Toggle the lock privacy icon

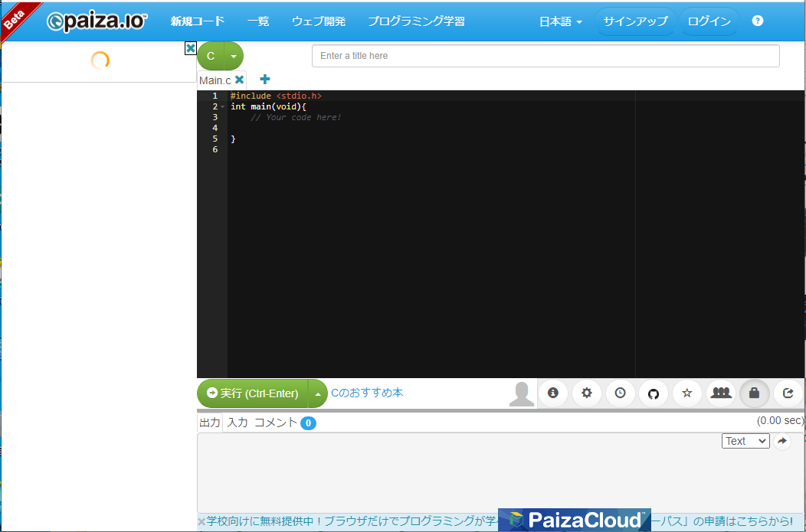(755, 393)
